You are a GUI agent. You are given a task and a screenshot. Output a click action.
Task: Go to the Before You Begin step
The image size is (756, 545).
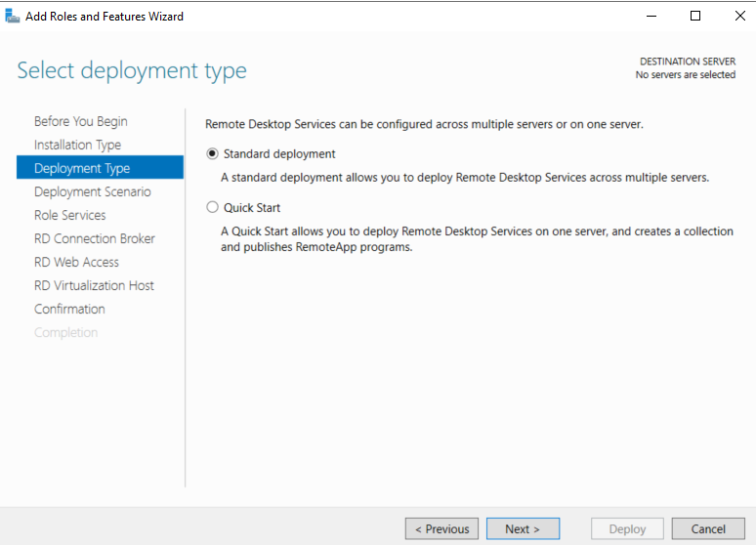click(x=81, y=121)
